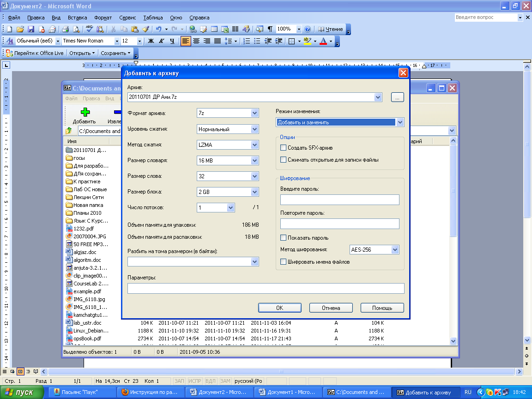Undo the last action in Word
This screenshot has height=399, width=532.
(x=158, y=29)
